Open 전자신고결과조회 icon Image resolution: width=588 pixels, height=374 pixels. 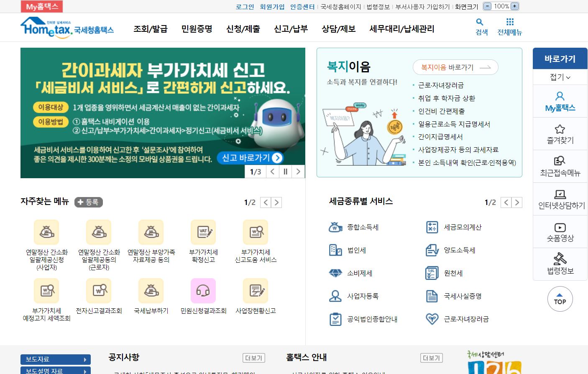99,291
